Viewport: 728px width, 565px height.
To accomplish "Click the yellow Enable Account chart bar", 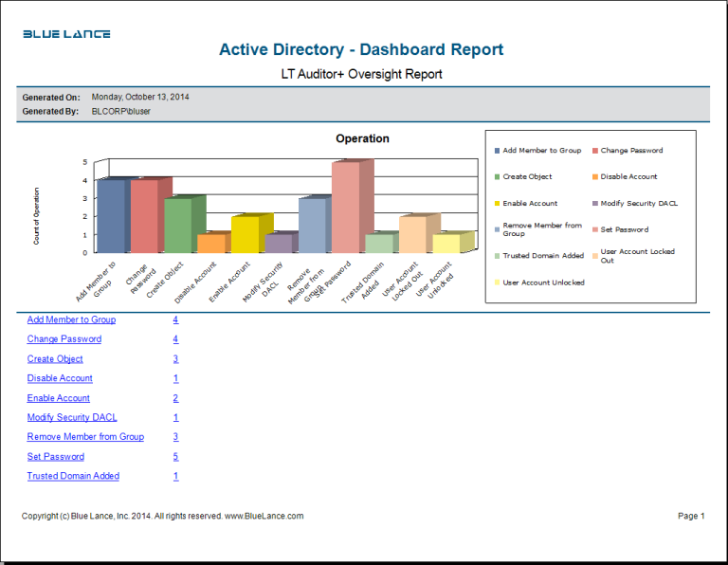I will (245, 234).
